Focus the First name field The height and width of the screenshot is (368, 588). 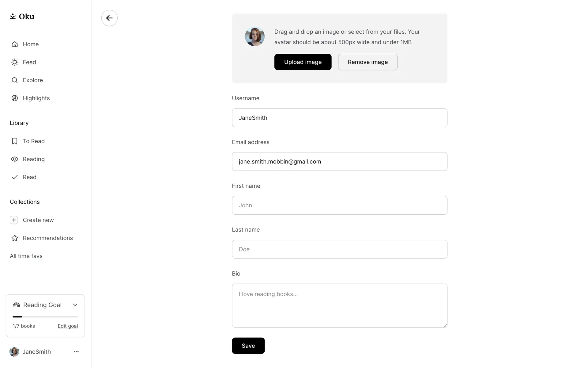coord(339,205)
